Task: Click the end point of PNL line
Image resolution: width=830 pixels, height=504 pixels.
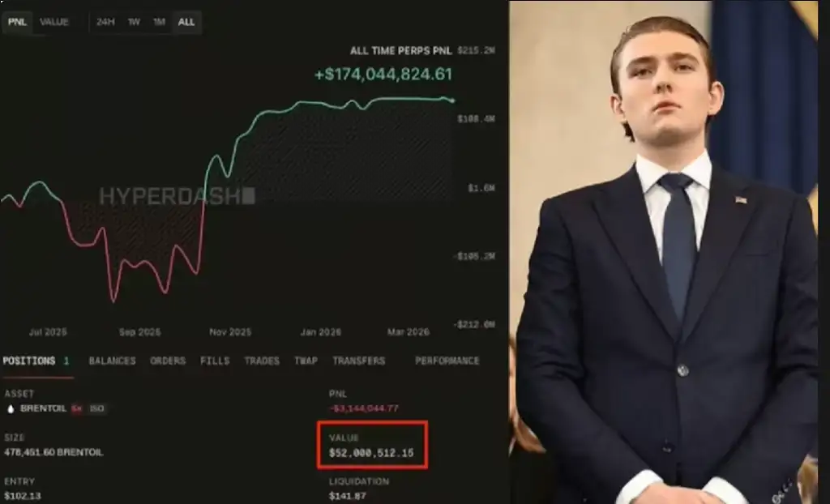Action: (x=452, y=100)
